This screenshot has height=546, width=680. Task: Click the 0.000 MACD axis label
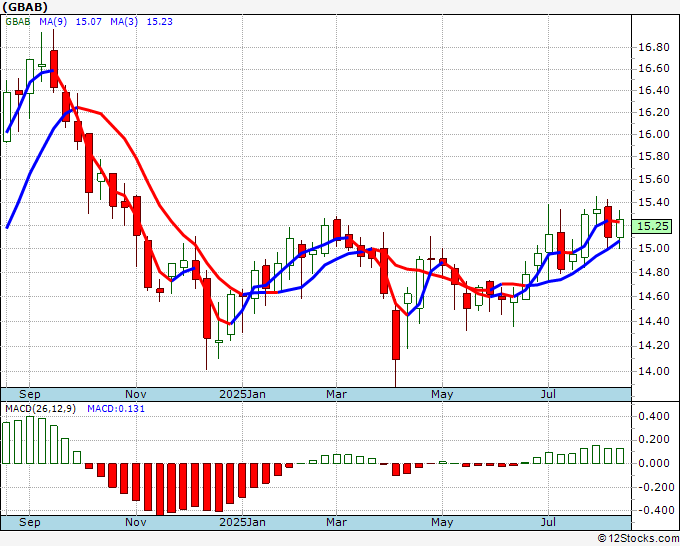[x=654, y=463]
